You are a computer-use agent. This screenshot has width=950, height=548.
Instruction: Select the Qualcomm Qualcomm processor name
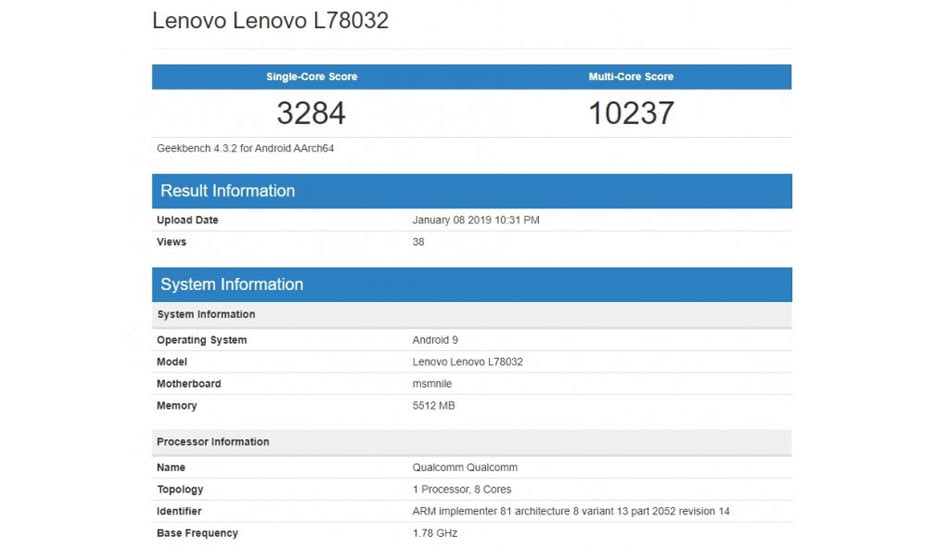(465, 467)
